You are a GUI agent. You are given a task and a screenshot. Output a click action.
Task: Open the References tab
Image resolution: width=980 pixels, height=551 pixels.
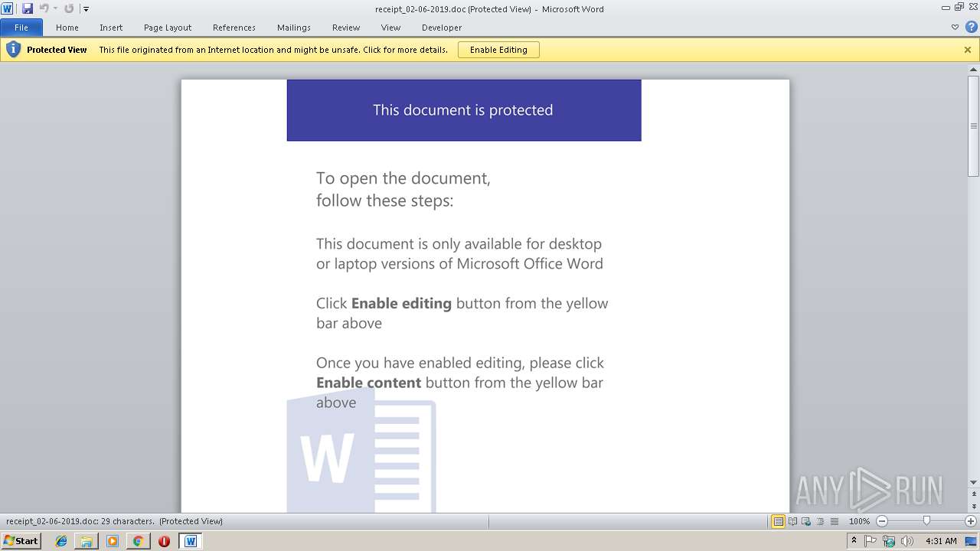pyautogui.click(x=234, y=28)
